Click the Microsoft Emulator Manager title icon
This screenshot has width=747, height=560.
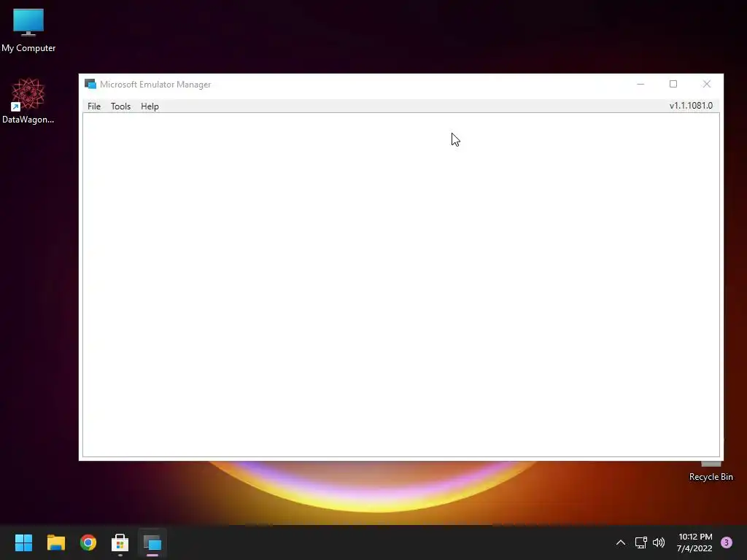click(90, 85)
